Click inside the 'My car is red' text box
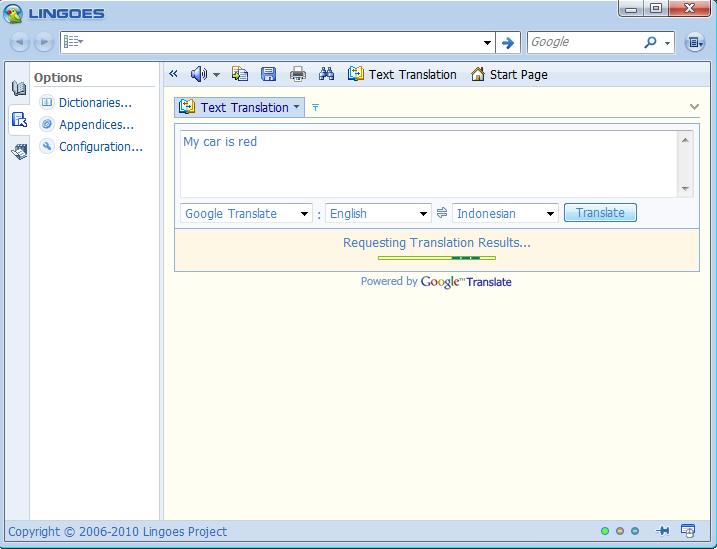 (x=428, y=164)
